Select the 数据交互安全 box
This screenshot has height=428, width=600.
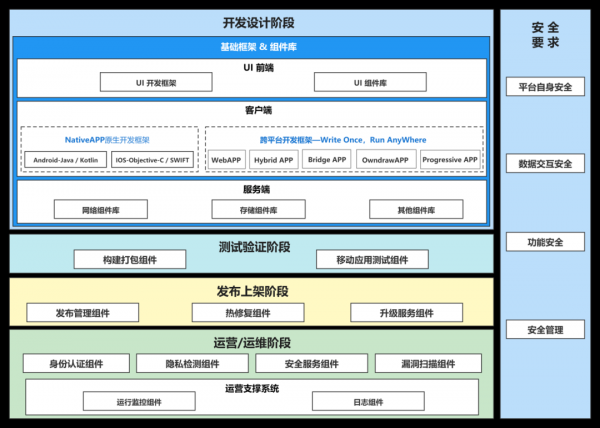pos(546,164)
